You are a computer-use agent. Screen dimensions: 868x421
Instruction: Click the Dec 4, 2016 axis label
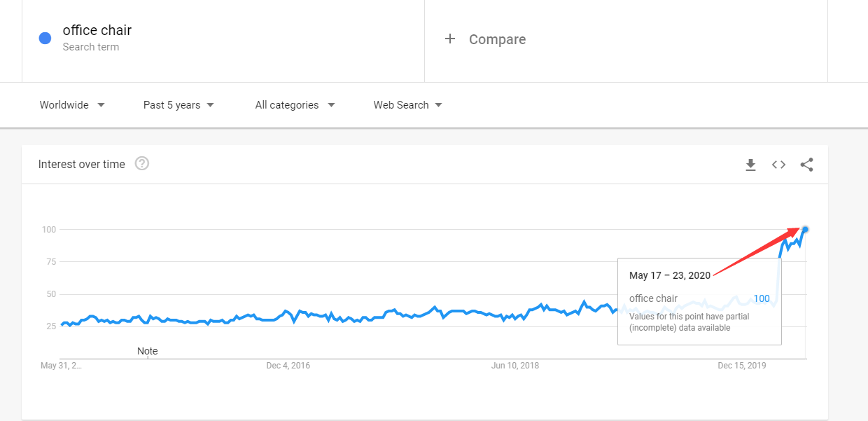point(288,366)
